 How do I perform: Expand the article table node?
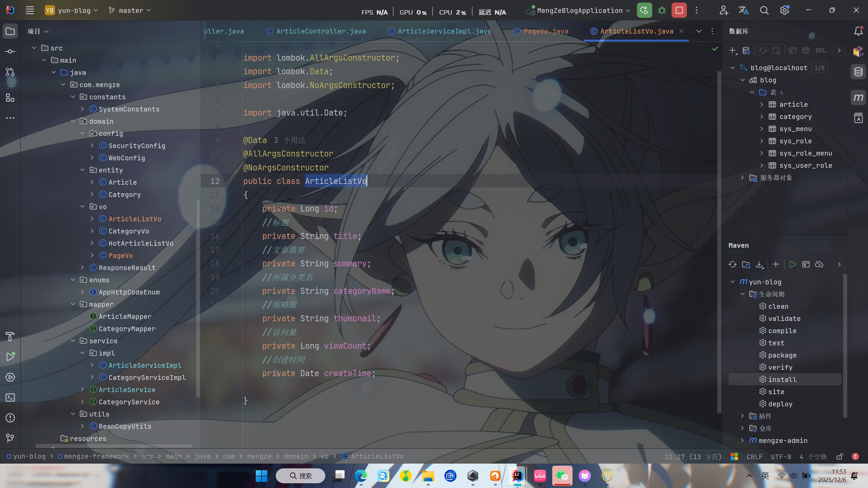coord(761,104)
